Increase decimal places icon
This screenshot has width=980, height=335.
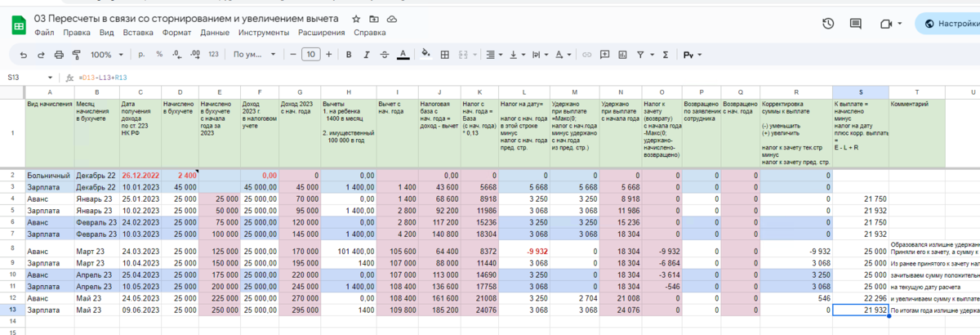(x=194, y=55)
